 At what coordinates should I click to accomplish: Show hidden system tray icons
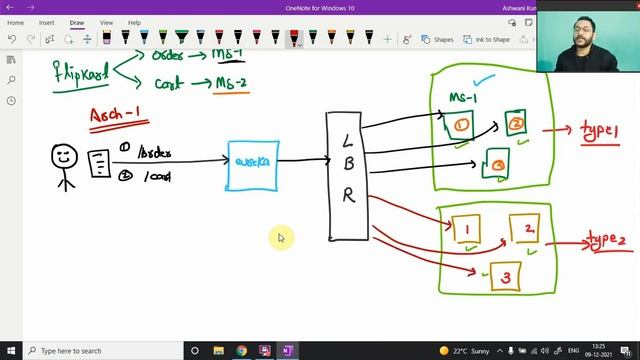click(x=500, y=351)
